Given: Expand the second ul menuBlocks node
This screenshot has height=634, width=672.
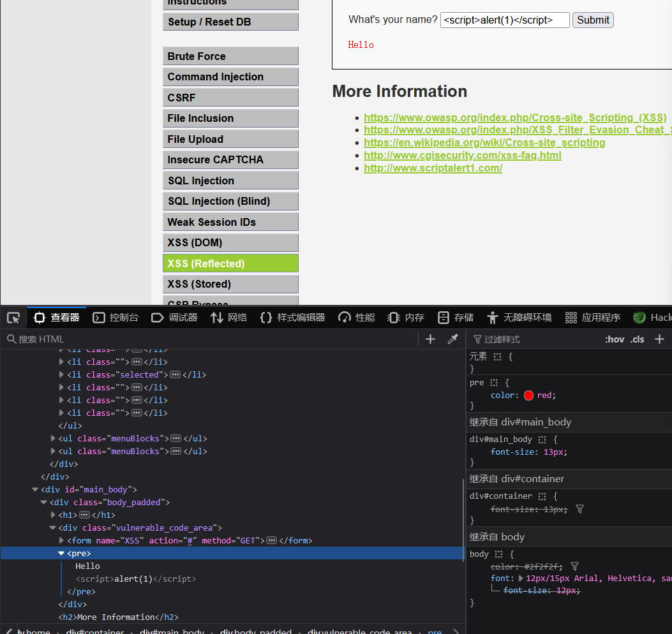Looking at the screenshot, I should [x=53, y=451].
